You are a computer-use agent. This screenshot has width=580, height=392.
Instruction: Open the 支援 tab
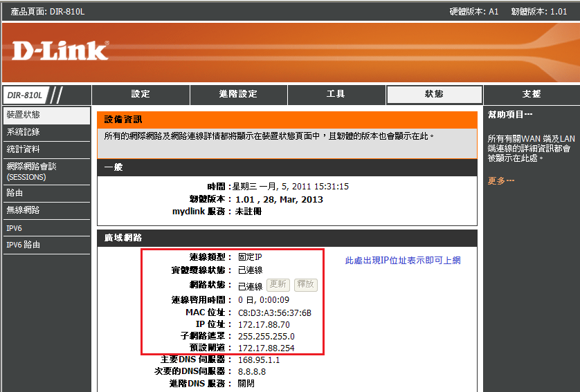(532, 95)
